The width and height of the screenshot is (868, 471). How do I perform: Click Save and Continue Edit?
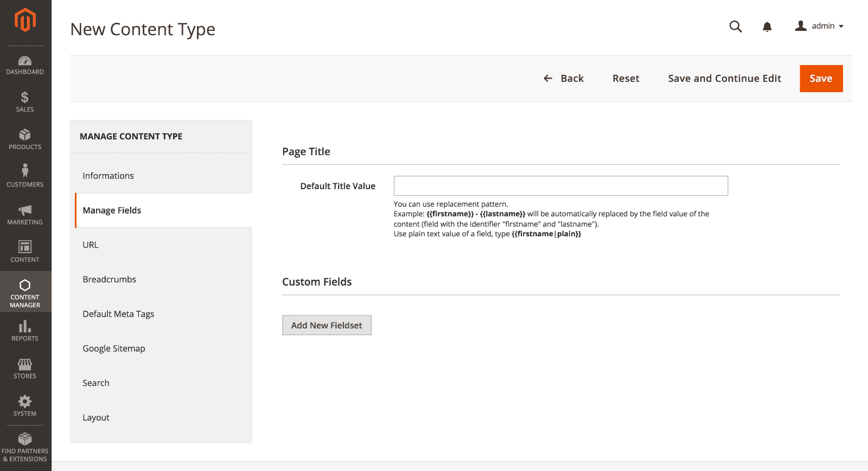(725, 79)
